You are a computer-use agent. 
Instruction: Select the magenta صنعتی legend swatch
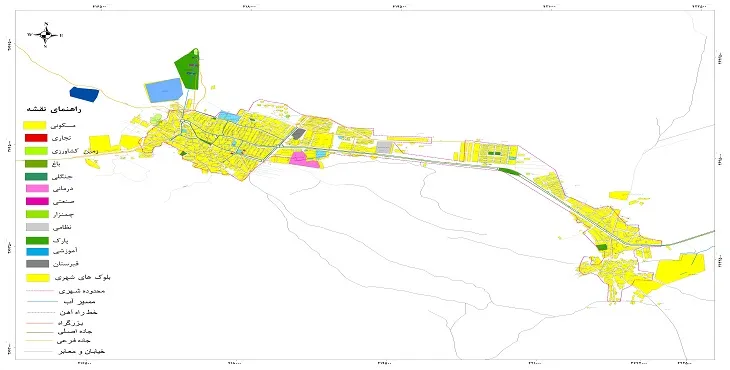pos(36,202)
